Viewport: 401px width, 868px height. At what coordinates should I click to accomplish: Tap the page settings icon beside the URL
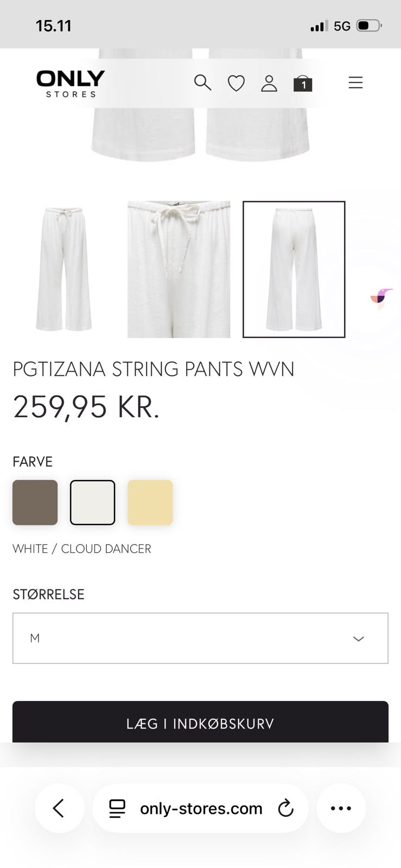(117, 808)
